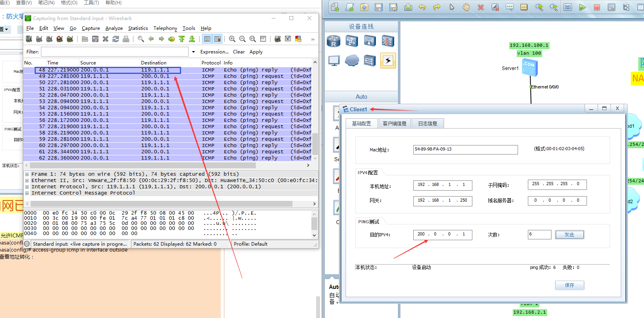Click Profile: Default status bar entry

[x=250, y=244]
